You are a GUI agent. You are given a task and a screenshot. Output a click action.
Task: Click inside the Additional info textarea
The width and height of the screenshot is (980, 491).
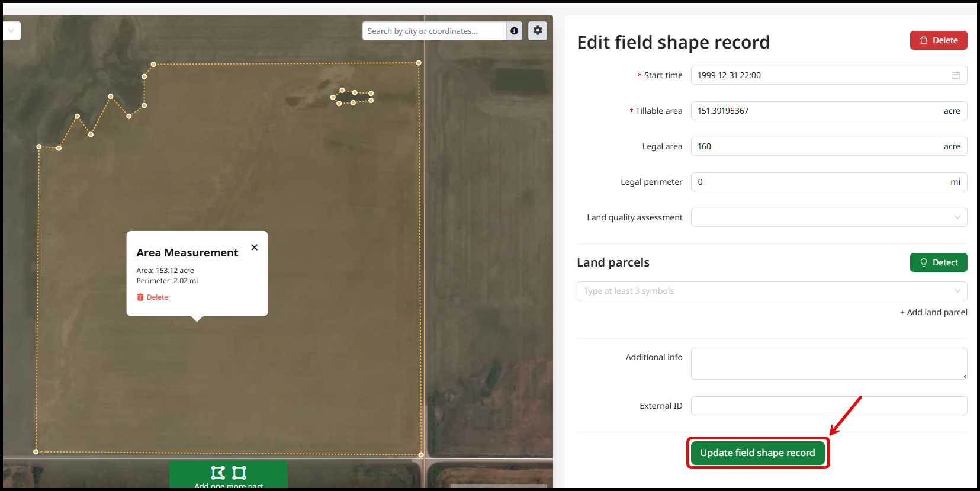[x=828, y=364]
